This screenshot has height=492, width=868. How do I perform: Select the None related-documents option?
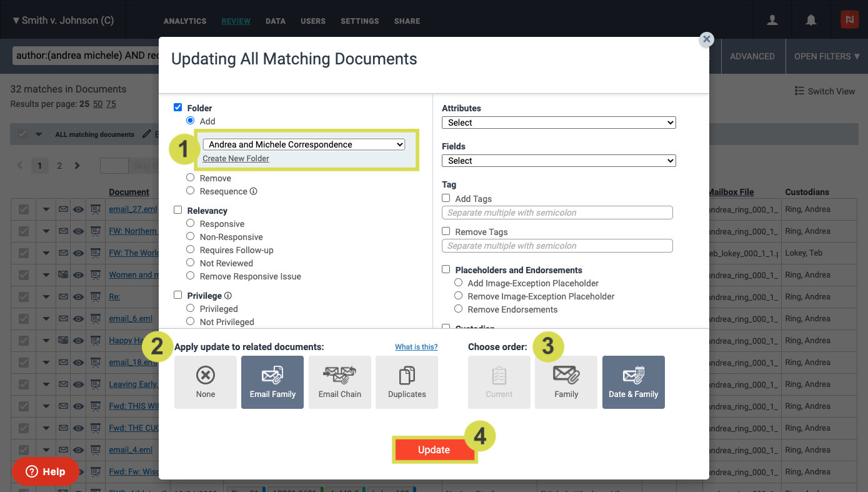pos(206,383)
